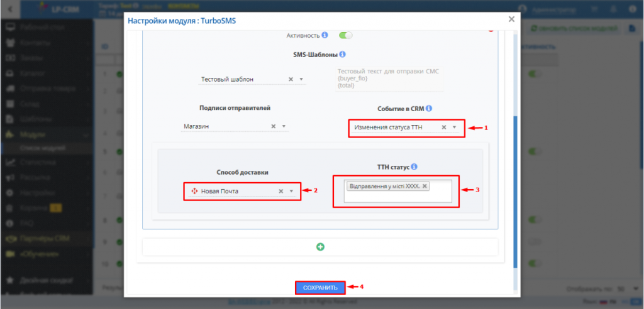Toggle the Активность switch off
Viewport: 644px width, 309px height.
(x=345, y=35)
